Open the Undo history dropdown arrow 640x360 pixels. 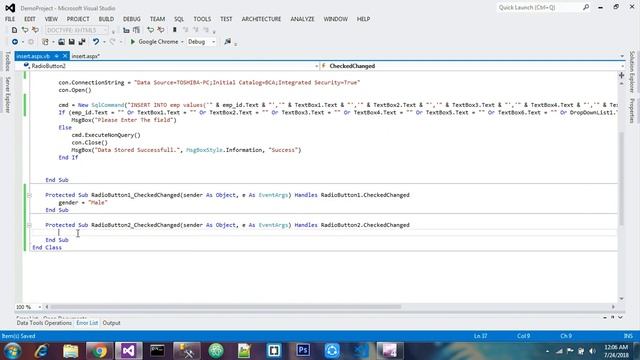pyautogui.click(x=104, y=42)
